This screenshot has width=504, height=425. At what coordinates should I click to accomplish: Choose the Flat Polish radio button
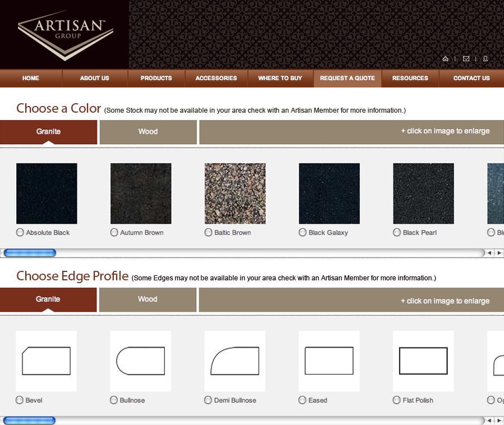pos(396,400)
